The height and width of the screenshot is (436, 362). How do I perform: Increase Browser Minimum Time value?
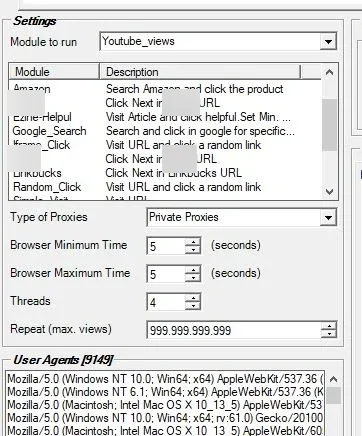pos(193,242)
